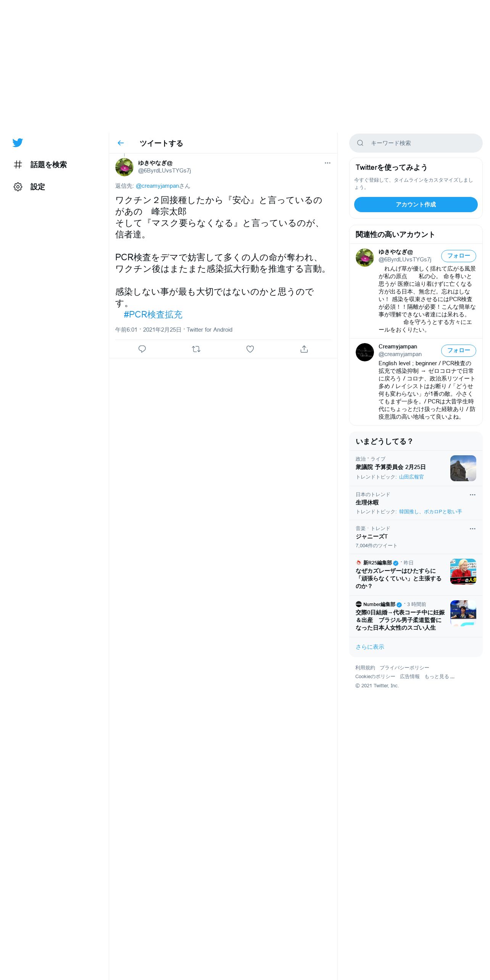Open more options for ジャニーズT trend
Image resolution: width=490 pixels, height=980 pixels.
point(472,529)
